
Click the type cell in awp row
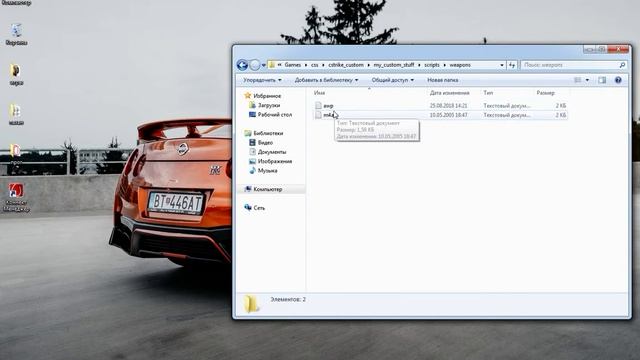tap(507, 106)
